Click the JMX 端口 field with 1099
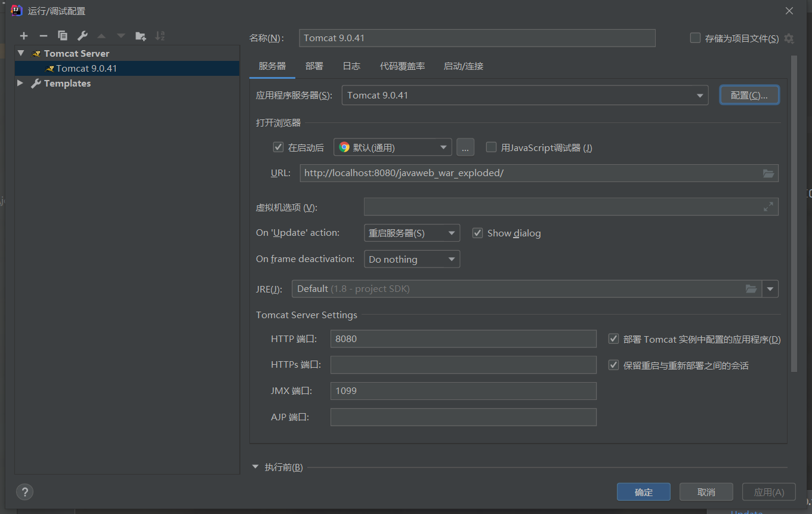This screenshot has width=812, height=514. click(x=464, y=391)
